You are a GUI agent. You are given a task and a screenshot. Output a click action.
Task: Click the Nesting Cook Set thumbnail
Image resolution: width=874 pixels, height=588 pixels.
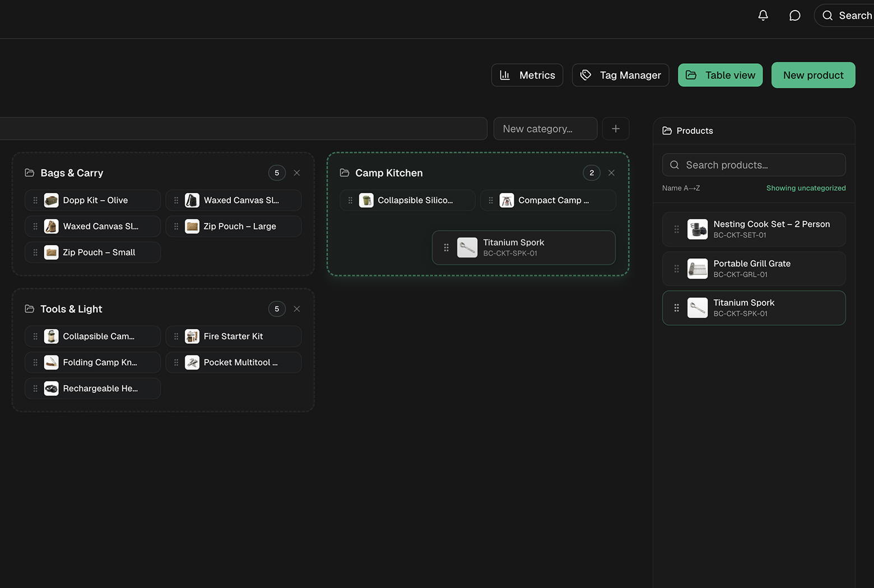(x=698, y=230)
